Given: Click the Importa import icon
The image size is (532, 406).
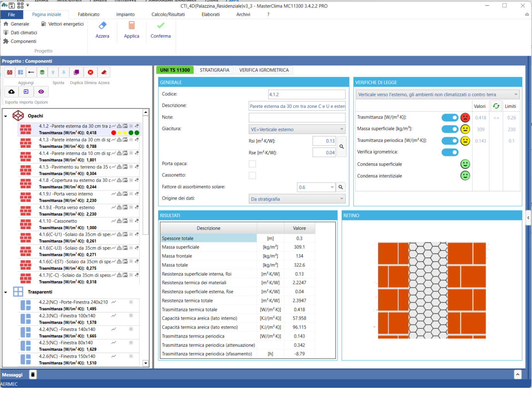Looking at the screenshot, I should [x=26, y=92].
